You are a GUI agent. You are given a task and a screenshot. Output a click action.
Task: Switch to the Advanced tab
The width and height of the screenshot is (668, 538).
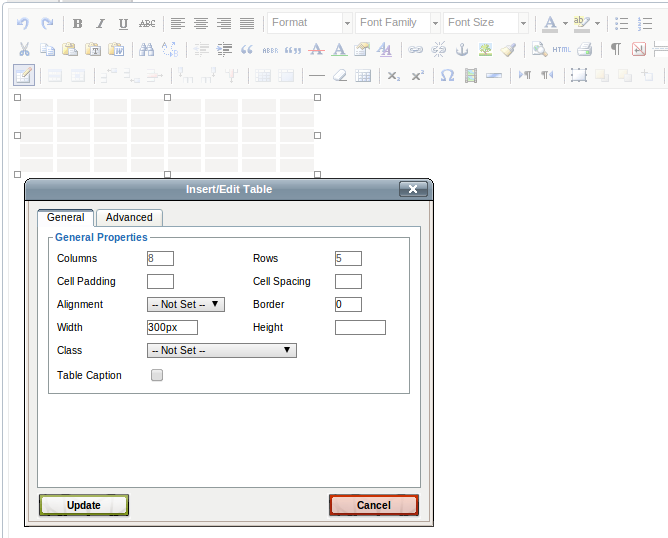click(x=129, y=217)
